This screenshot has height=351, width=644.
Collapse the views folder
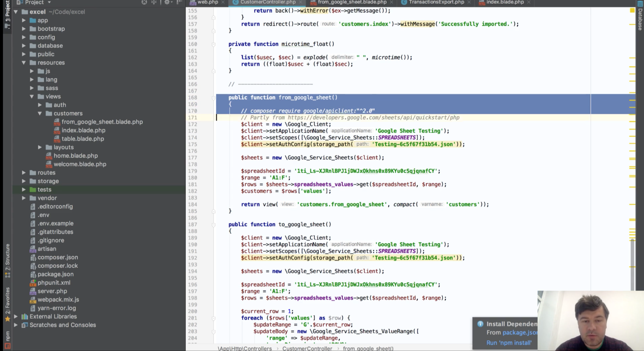click(32, 96)
